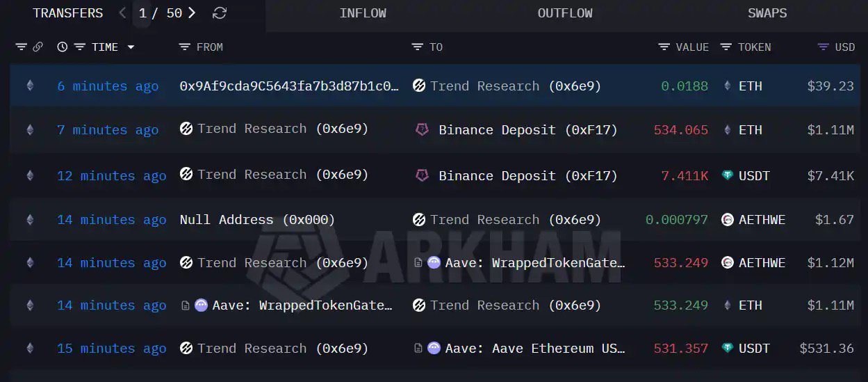Image resolution: width=868 pixels, height=382 pixels.
Task: Open Binance Deposit (0xF17) for ETH transfer
Action: click(527, 130)
